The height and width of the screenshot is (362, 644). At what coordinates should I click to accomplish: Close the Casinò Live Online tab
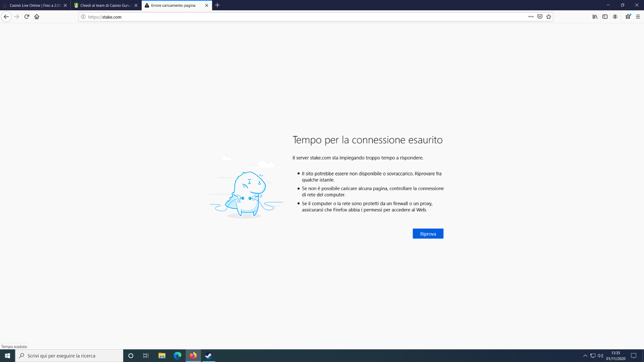tap(65, 6)
